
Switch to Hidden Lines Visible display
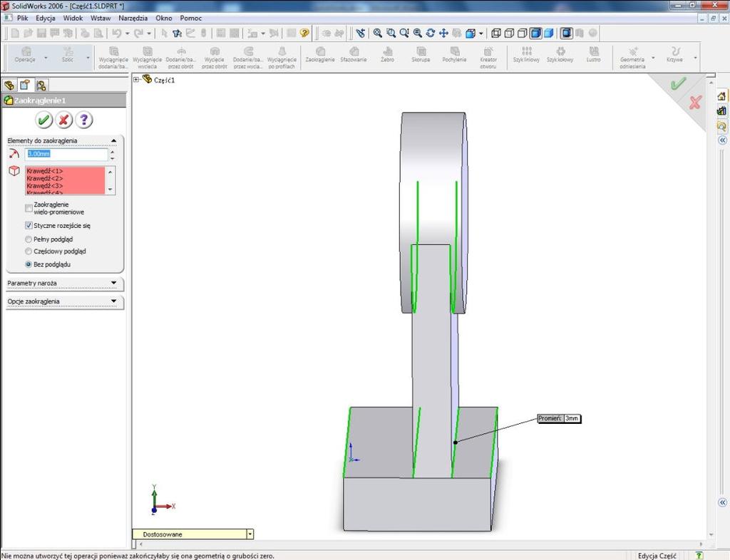(509, 33)
